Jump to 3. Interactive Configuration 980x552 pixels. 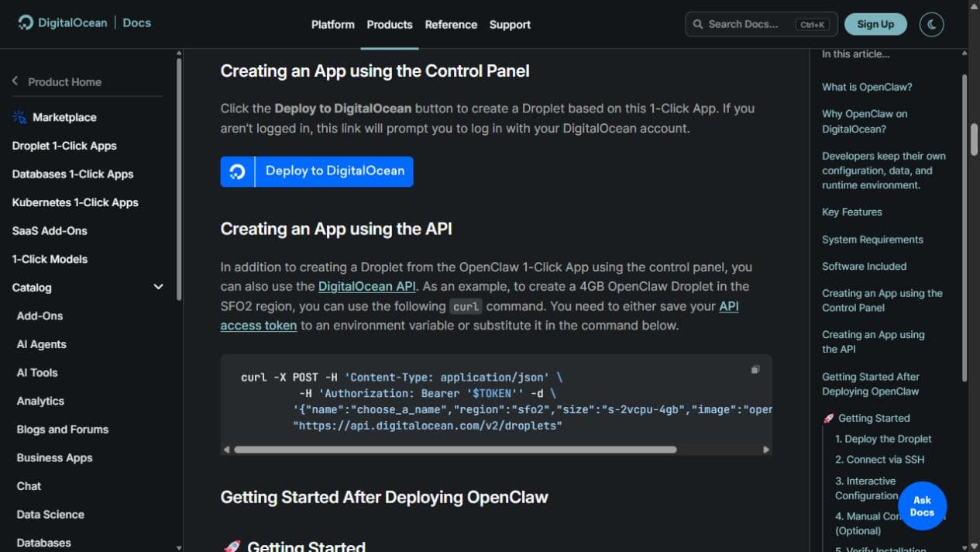(866, 488)
